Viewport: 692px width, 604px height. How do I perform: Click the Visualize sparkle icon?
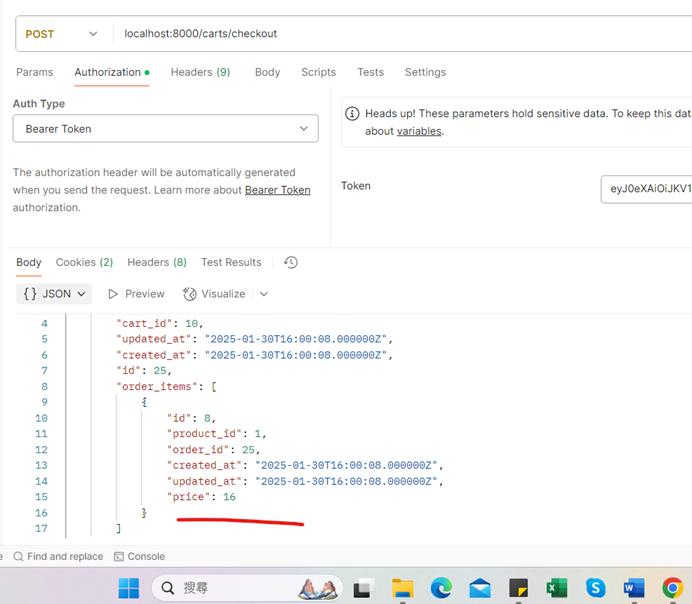tap(190, 294)
